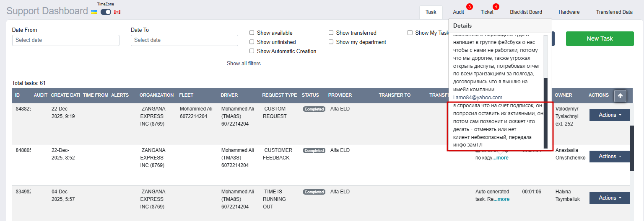Go to the Transferred Data tab
Viewport: 644px width, 221px height.
[614, 12]
